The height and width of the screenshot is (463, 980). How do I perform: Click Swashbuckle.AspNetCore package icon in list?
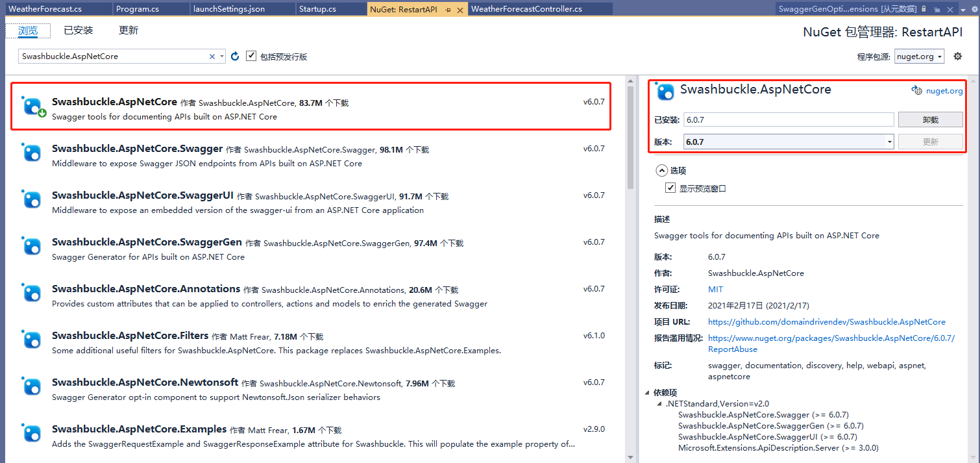click(32, 106)
